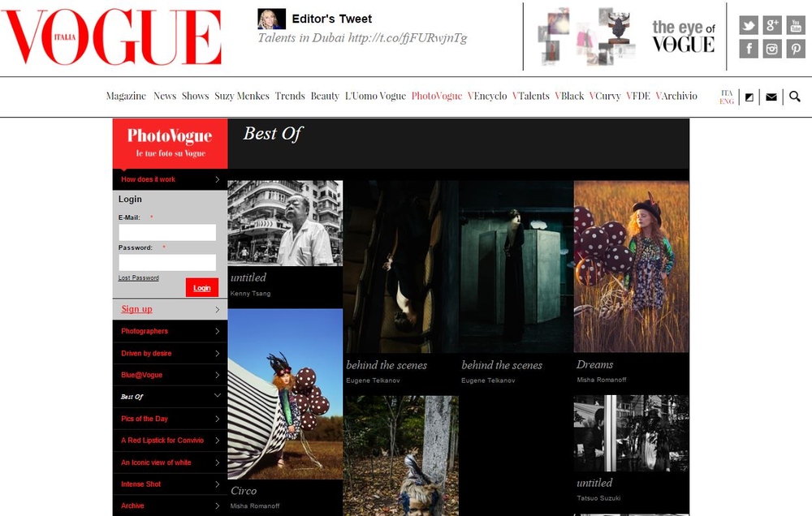This screenshot has width=812, height=516.
Task: Click photographer name Tatsuo Suzuki
Action: (598, 498)
